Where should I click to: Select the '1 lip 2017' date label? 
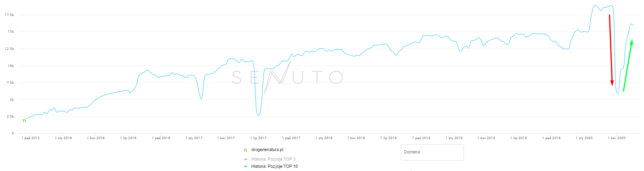258,138
